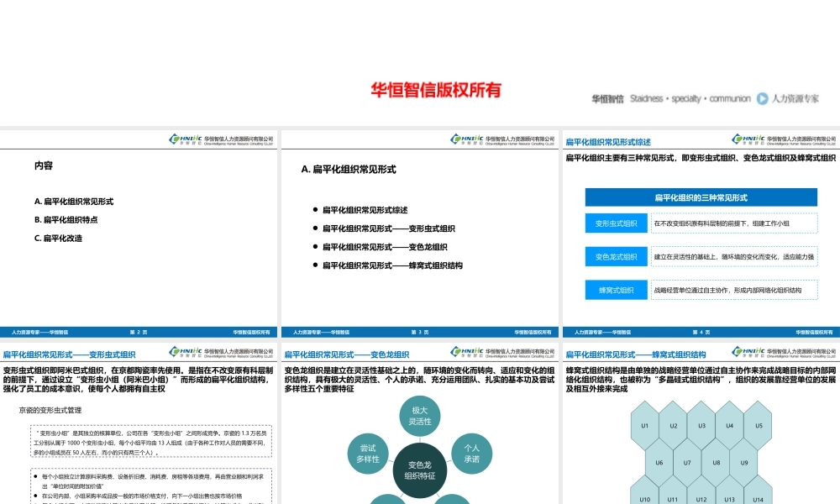840x504 pixels.
Task: Click the central 变色龙组织特征 circle
Action: tap(420, 470)
